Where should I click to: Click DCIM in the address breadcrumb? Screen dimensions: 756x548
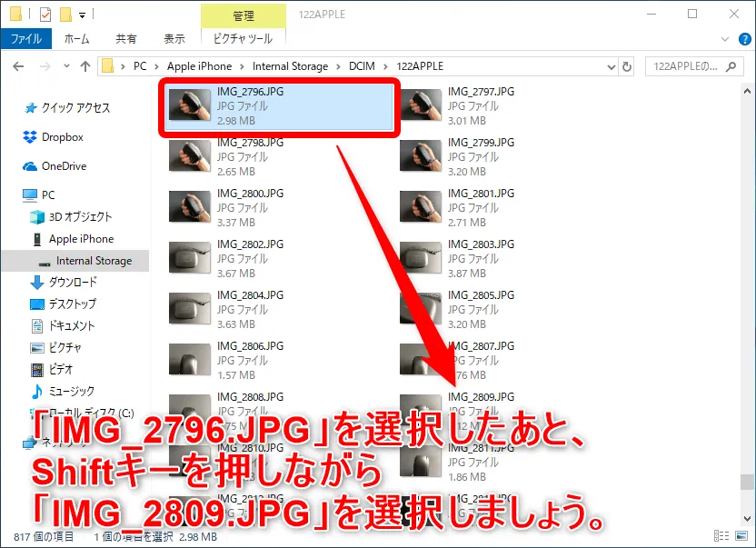362,66
